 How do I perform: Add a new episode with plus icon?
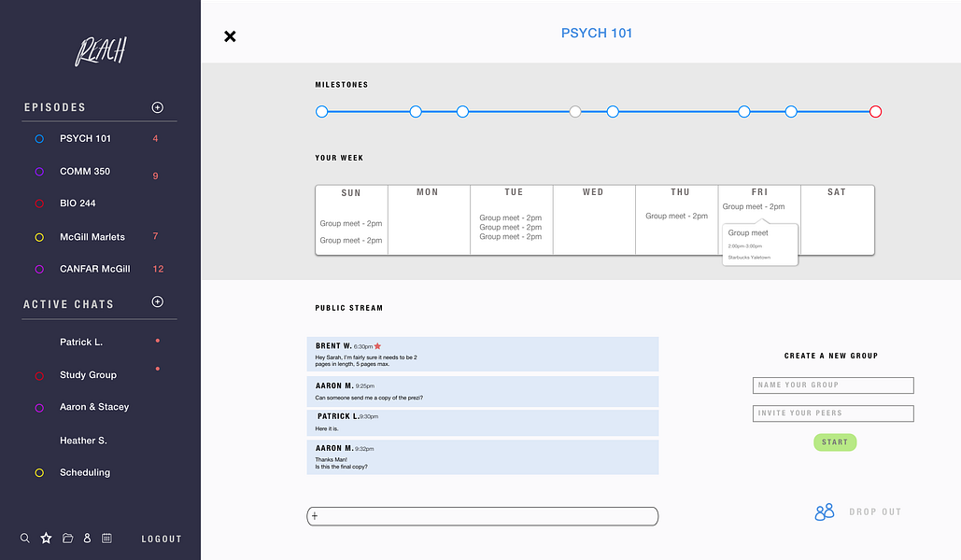point(157,107)
